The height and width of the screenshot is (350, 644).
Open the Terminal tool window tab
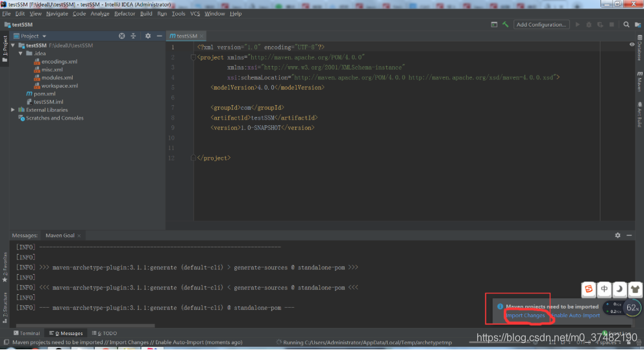point(27,333)
